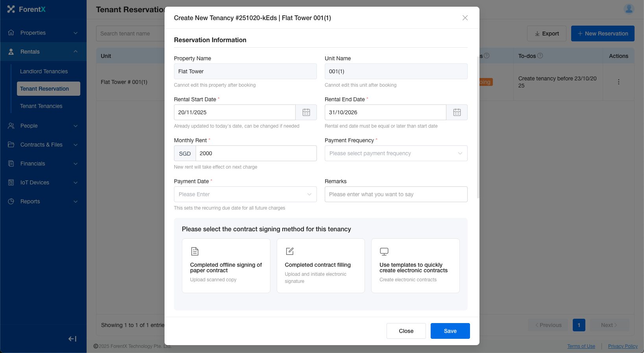Viewport: 644px width, 353px height.
Task: Open the row actions three-dot menu
Action: click(618, 82)
